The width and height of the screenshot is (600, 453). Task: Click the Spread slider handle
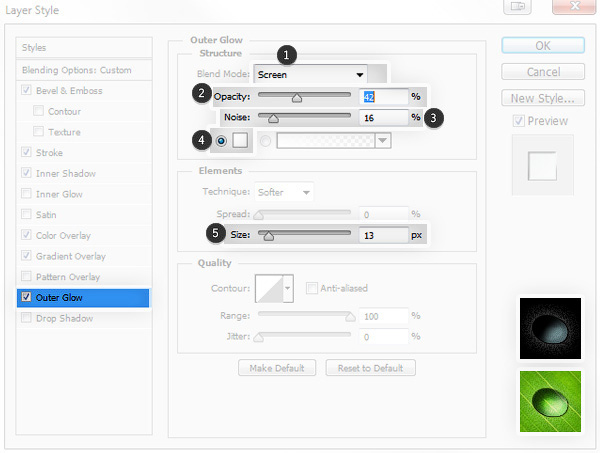259,215
